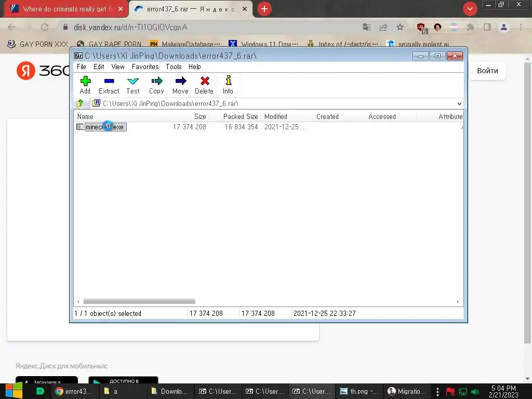Click the share page icon in address bar
Image resolution: width=532 pixels, height=399 pixels.
coord(383,27)
